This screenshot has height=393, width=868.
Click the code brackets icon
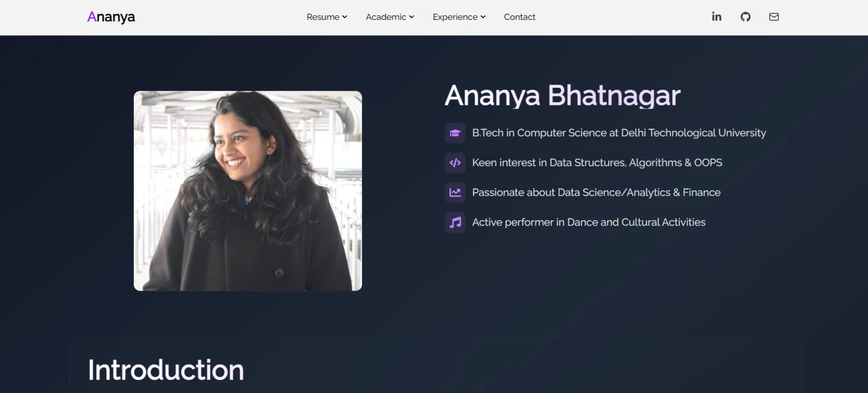click(455, 163)
